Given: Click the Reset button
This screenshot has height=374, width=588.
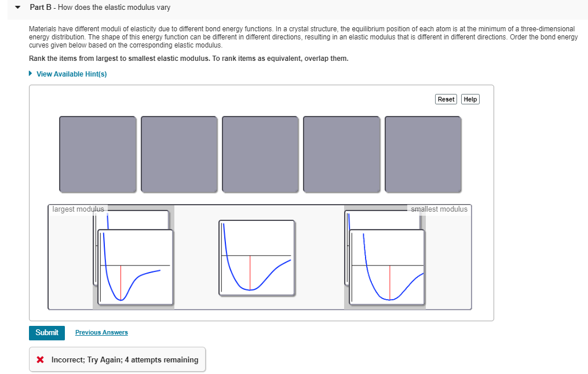Looking at the screenshot, I should [445, 99].
